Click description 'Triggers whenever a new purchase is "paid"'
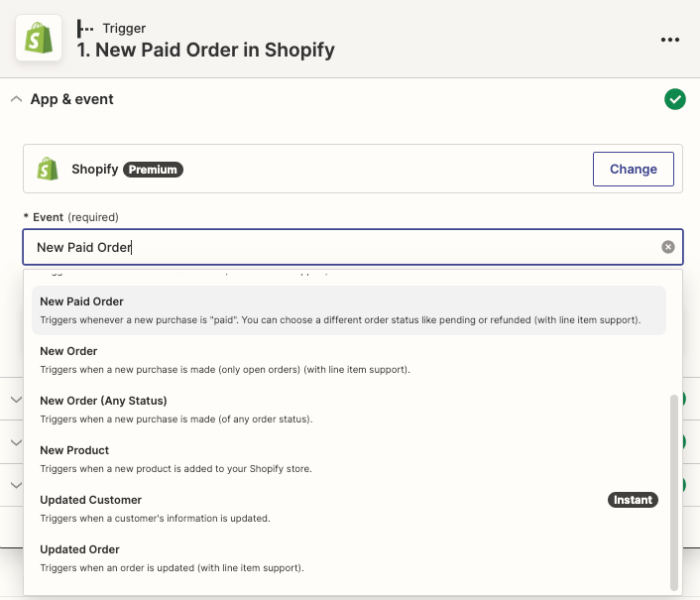The height and width of the screenshot is (600, 700). click(x=341, y=320)
